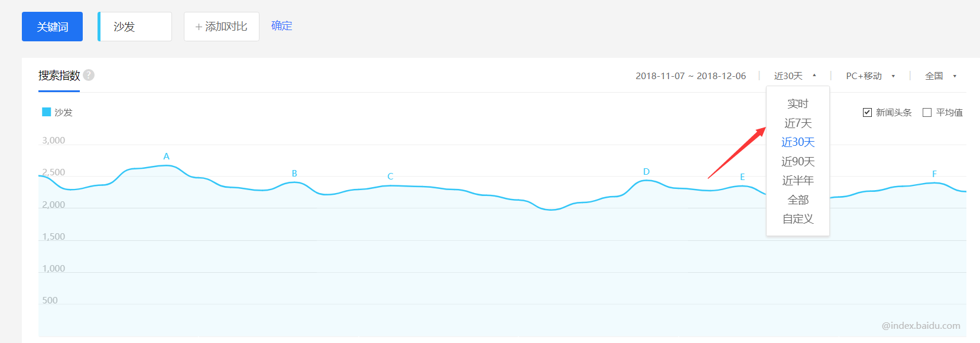Image resolution: width=980 pixels, height=343 pixels.
Task: Open the PC+移动 device dropdown
Action: click(870, 76)
